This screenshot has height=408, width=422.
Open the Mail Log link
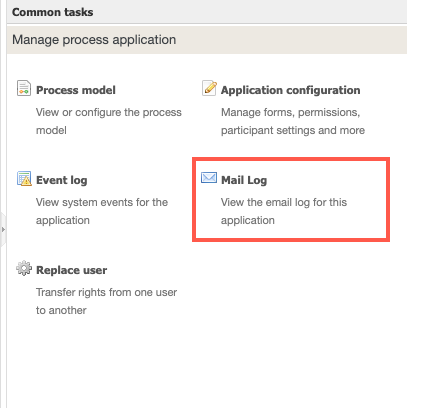244,180
